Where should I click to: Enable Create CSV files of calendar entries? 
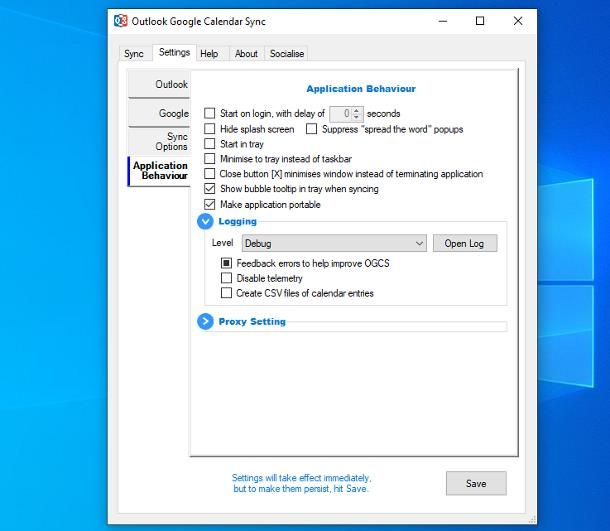226,293
